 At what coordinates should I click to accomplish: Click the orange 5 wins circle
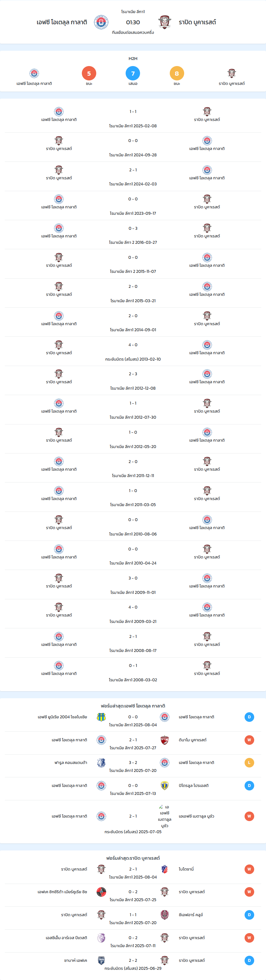(x=89, y=73)
